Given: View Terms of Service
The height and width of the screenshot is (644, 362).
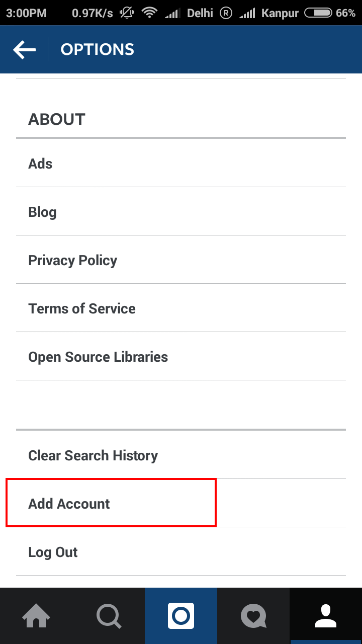Looking at the screenshot, I should point(181,308).
